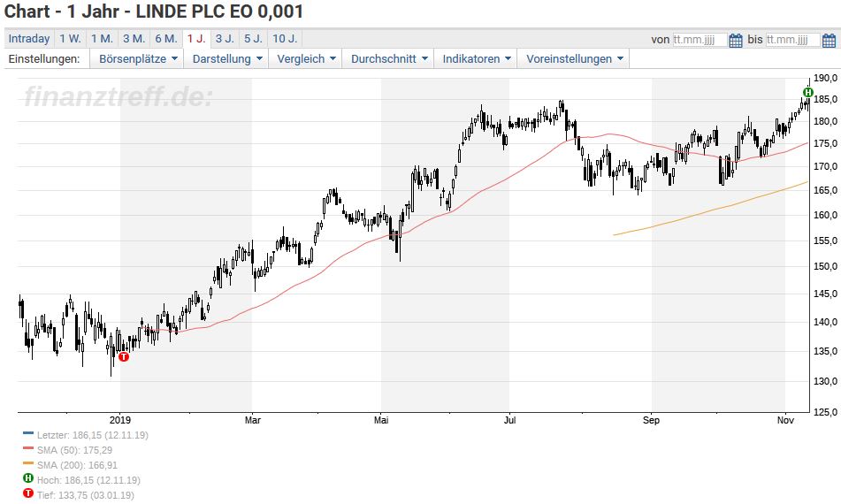
Task: Switch to the 3 M. range tab
Action: [134, 39]
